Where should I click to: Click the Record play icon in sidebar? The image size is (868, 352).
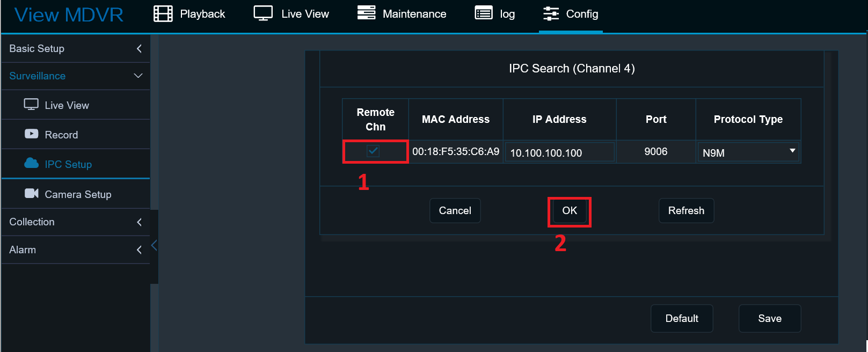[32, 134]
